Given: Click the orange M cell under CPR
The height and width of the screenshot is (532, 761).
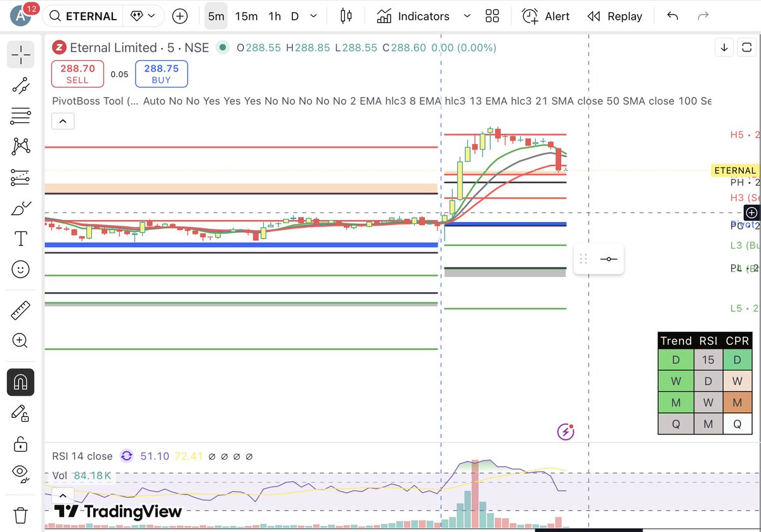Looking at the screenshot, I should click(738, 402).
